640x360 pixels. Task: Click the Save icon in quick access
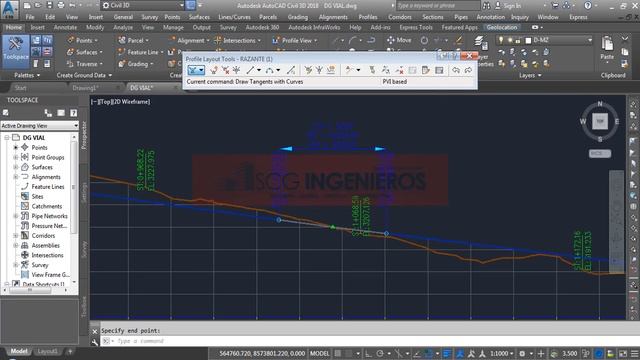49,5
